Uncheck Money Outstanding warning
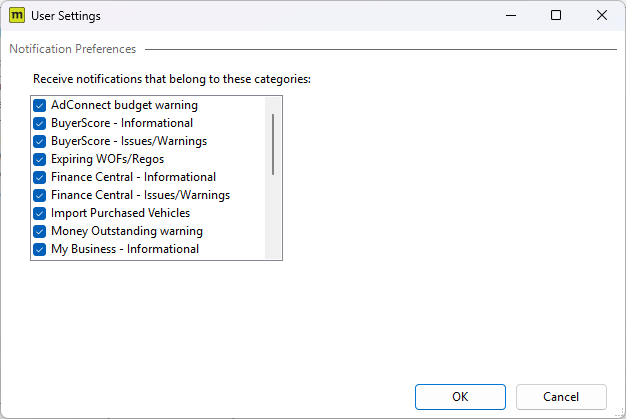626x419 pixels. pyautogui.click(x=40, y=231)
